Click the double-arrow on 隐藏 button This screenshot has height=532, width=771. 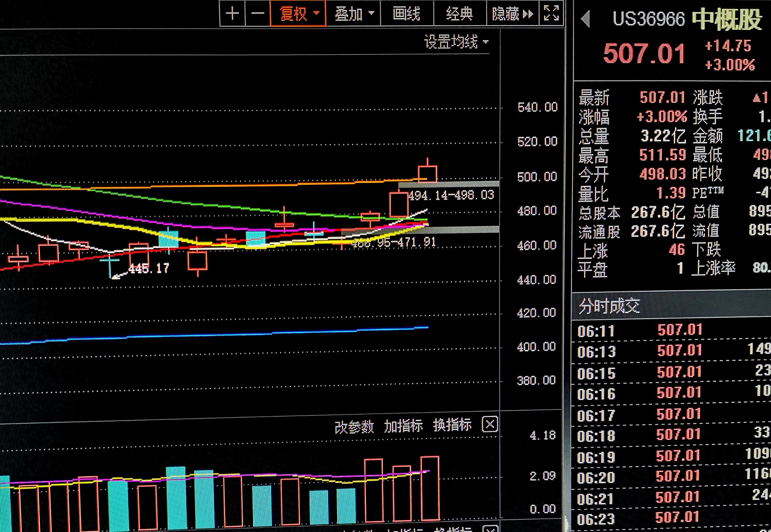click(528, 14)
